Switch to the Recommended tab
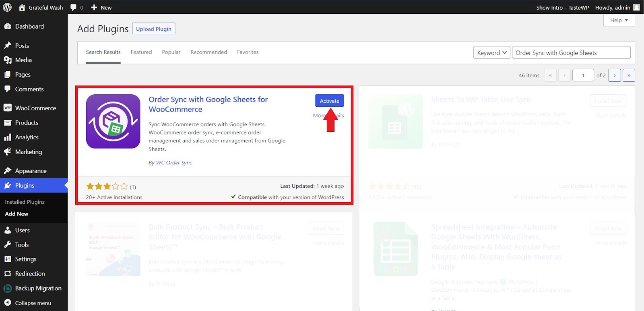The width and height of the screenshot is (644, 311). [x=208, y=52]
